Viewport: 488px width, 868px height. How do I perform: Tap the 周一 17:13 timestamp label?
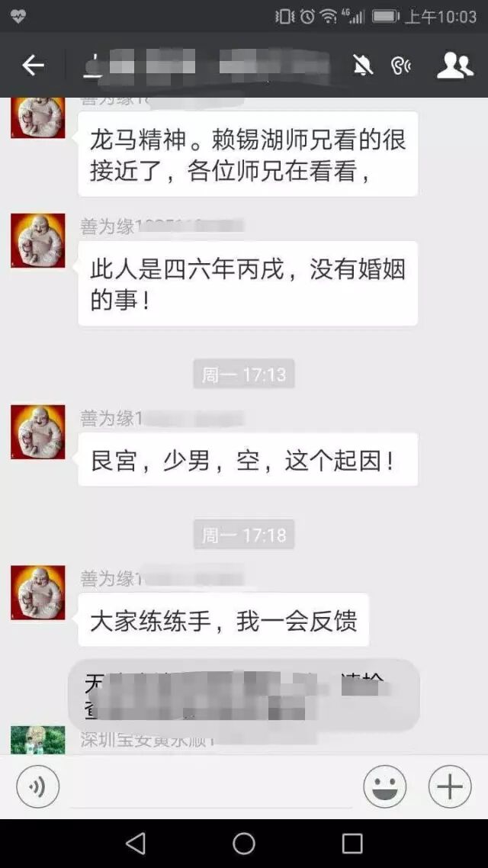244,375
